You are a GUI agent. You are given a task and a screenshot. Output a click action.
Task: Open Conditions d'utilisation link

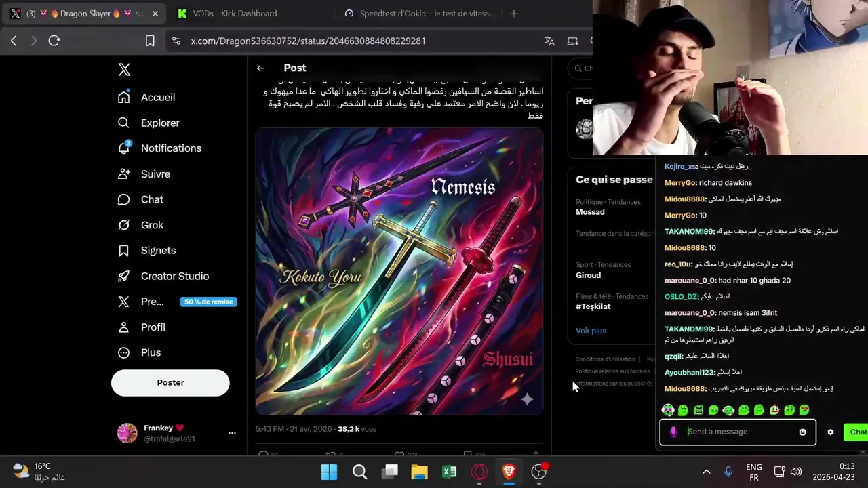click(x=606, y=359)
